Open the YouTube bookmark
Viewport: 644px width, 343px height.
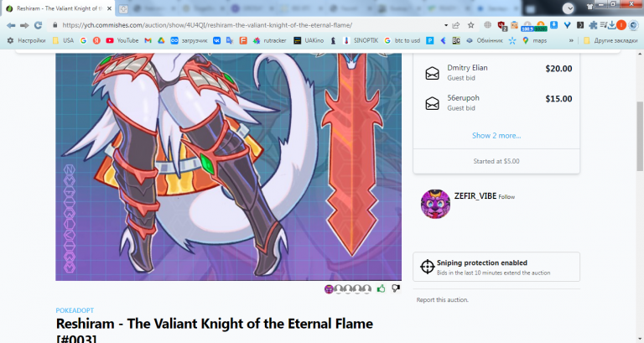click(x=122, y=40)
